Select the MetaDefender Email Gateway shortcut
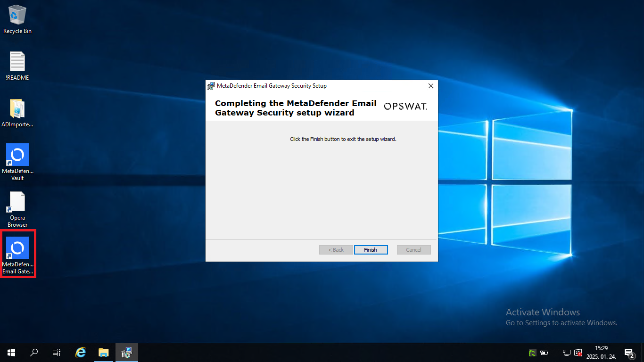The width and height of the screenshot is (644, 362). (17, 256)
